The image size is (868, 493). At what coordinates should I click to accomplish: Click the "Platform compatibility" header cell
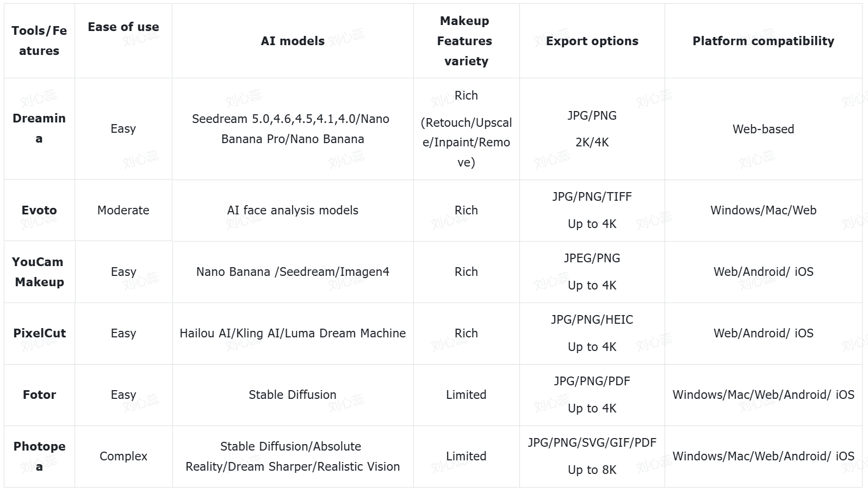[763, 41]
